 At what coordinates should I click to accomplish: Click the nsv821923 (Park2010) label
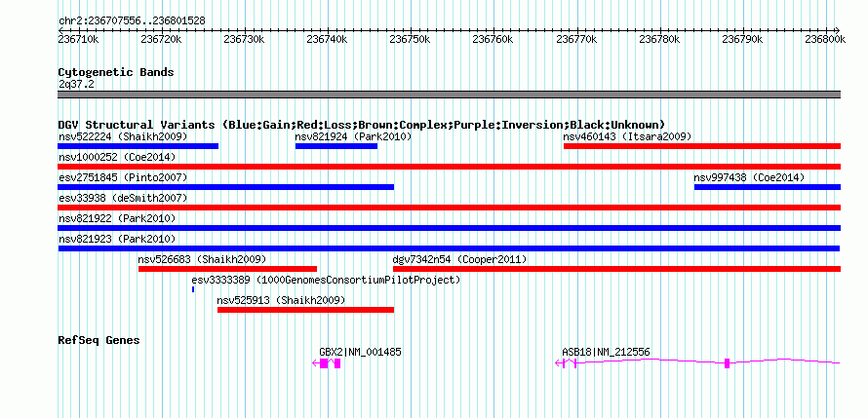pyautogui.click(x=117, y=239)
